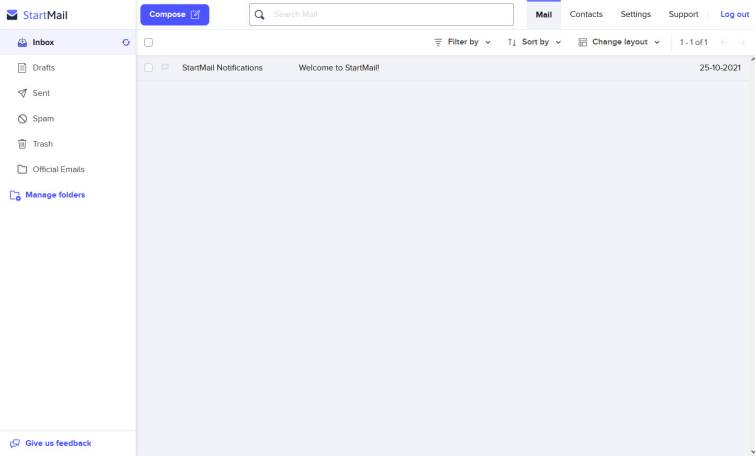Click the Change layout grid icon
The image size is (755, 456).
[x=583, y=42]
